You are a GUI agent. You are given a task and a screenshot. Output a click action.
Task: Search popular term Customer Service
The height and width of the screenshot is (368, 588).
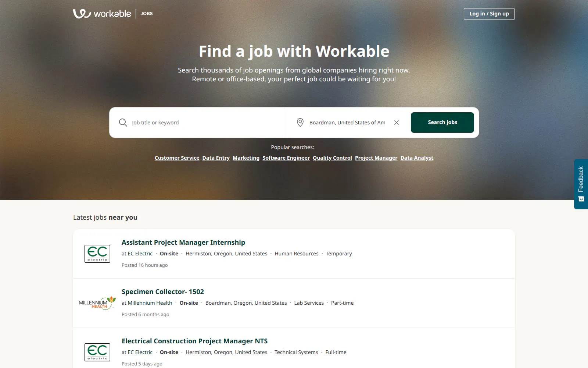click(x=177, y=158)
